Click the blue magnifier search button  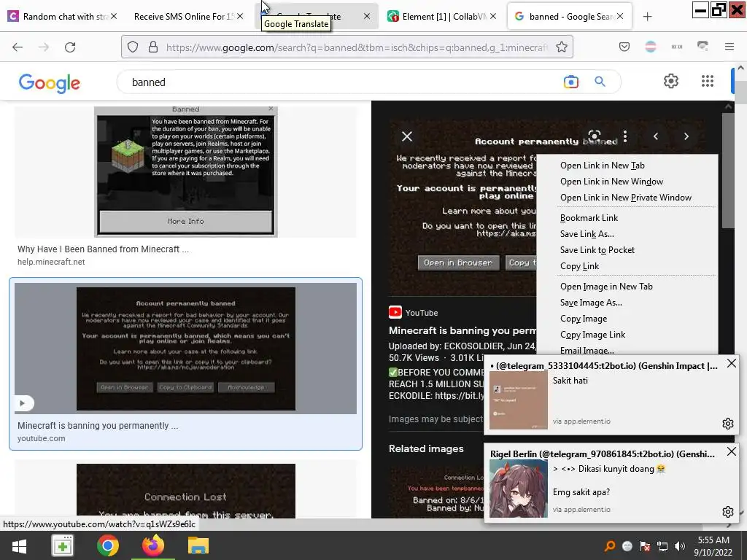600,82
